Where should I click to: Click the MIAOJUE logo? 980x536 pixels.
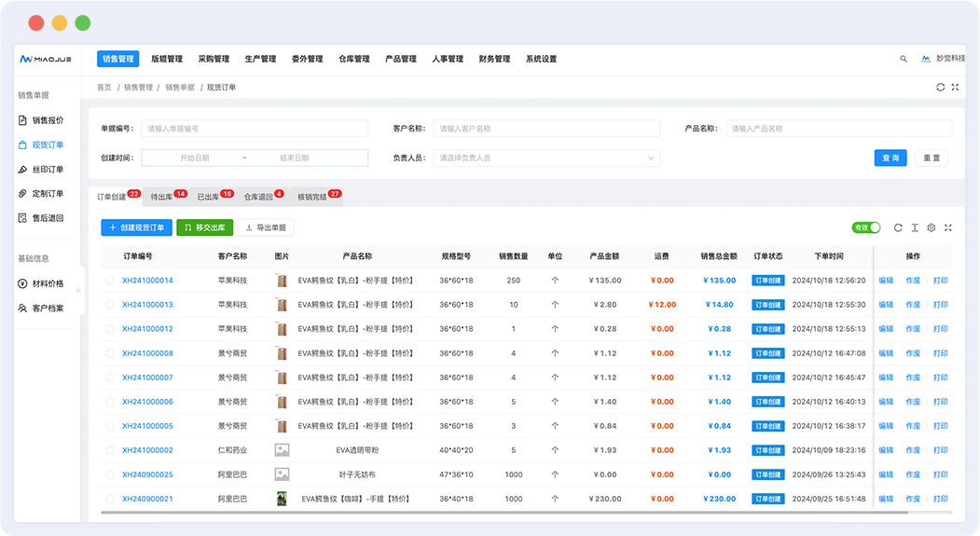(46, 60)
